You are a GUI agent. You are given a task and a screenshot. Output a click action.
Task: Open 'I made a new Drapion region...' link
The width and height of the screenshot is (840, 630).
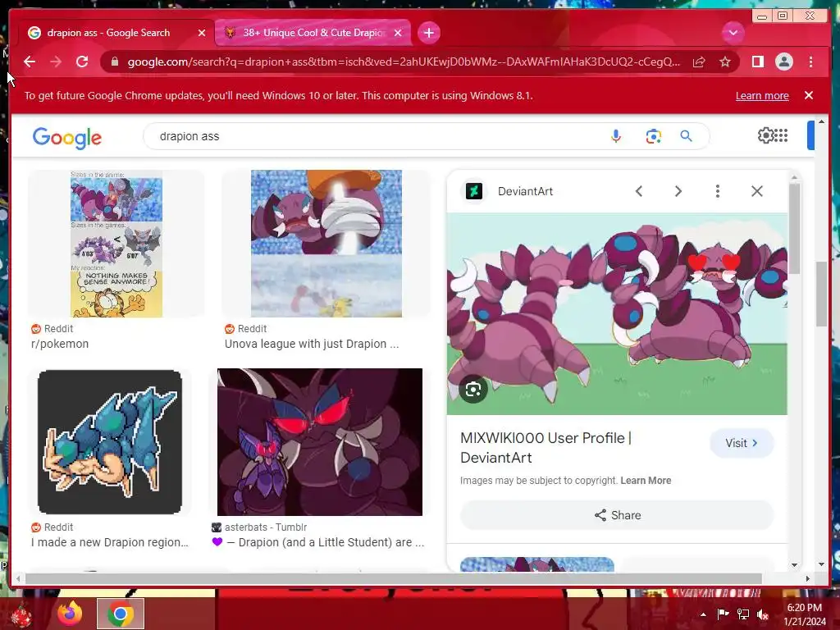click(110, 542)
